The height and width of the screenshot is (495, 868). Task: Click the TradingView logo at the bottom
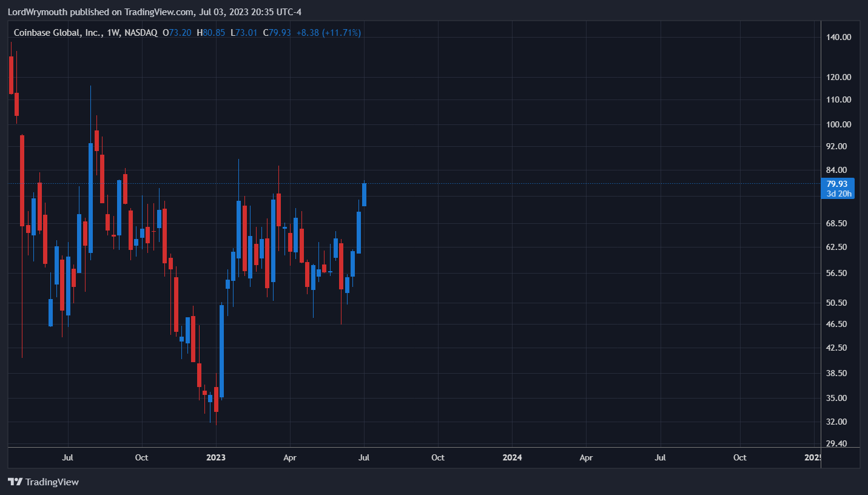click(43, 482)
